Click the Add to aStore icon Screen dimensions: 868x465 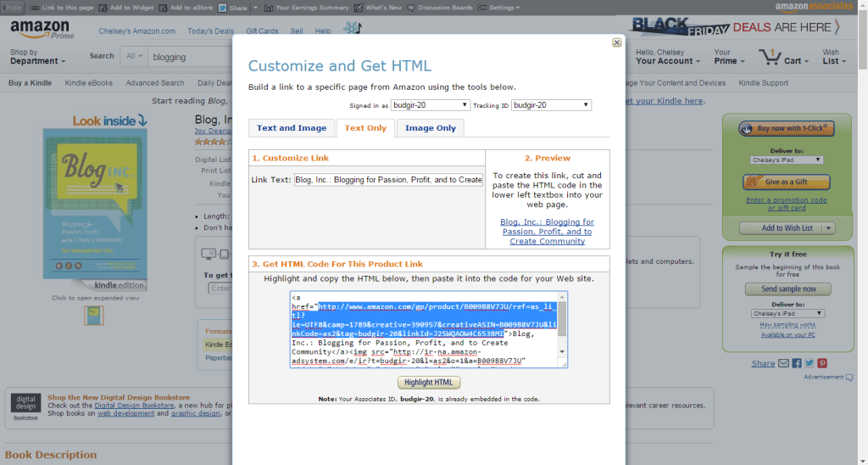[164, 8]
